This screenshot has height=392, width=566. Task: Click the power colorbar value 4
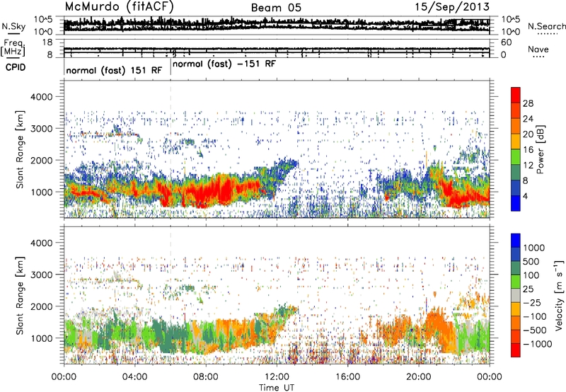tap(525, 196)
